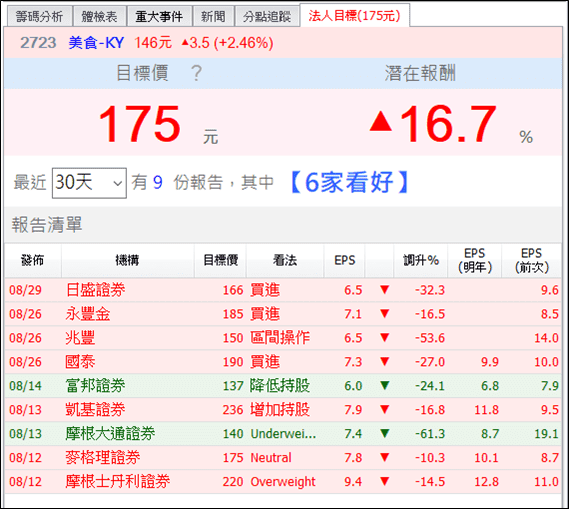Click the question mark next to 目標價
569x509 pixels.
coord(196,73)
